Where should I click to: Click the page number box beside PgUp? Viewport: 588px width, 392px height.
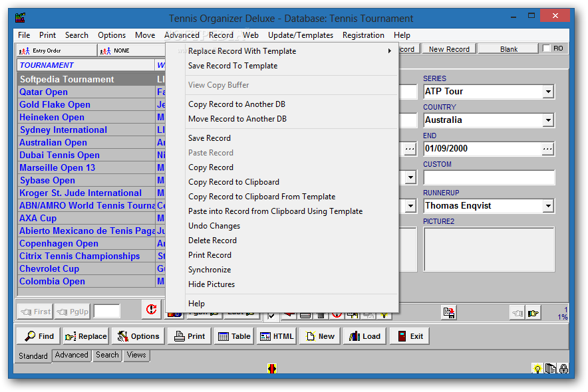106,312
